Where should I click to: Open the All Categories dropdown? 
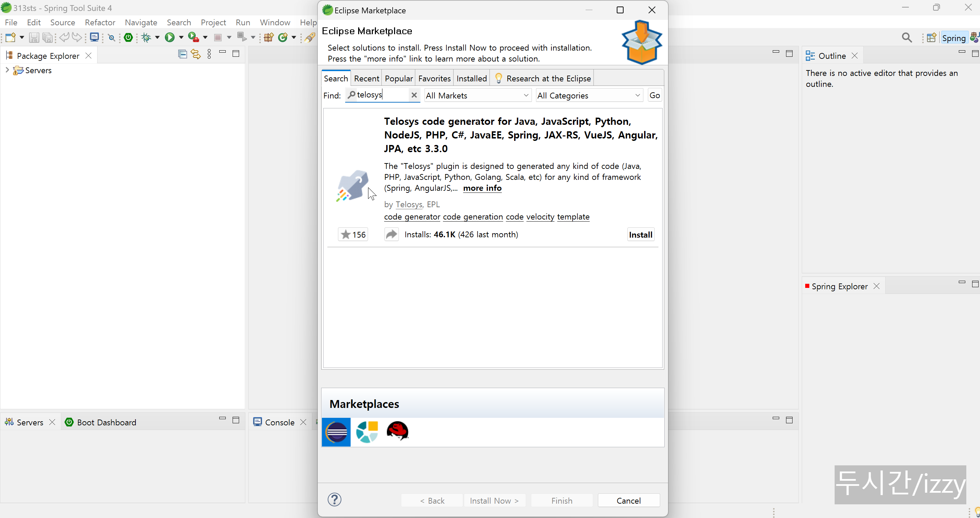point(589,95)
